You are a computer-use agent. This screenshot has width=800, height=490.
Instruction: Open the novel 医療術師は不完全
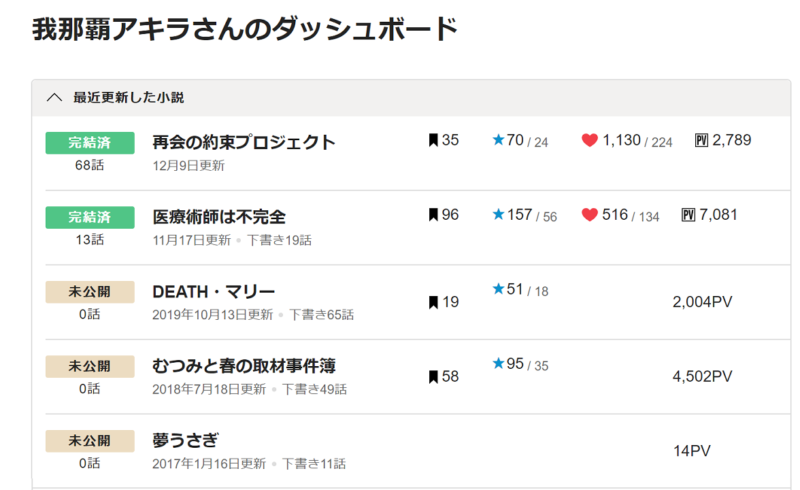pyautogui.click(x=219, y=216)
